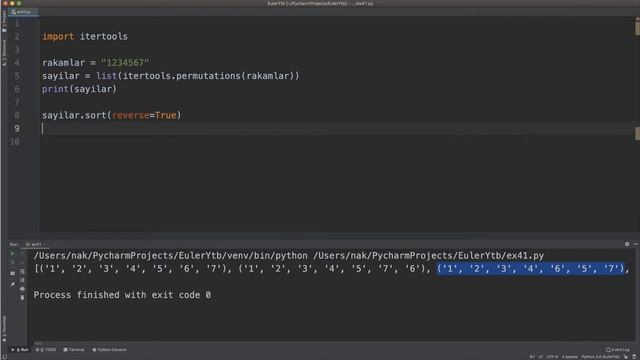Select the ex41 tab in Run panel
This screenshot has width=640, height=360.
(35, 244)
